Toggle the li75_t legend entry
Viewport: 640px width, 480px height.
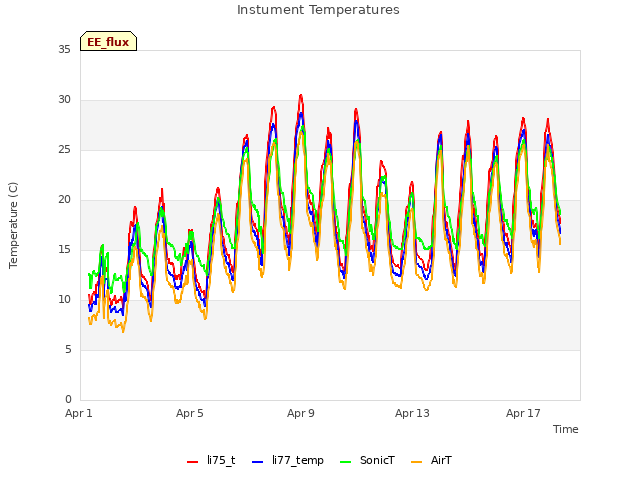[x=211, y=460]
